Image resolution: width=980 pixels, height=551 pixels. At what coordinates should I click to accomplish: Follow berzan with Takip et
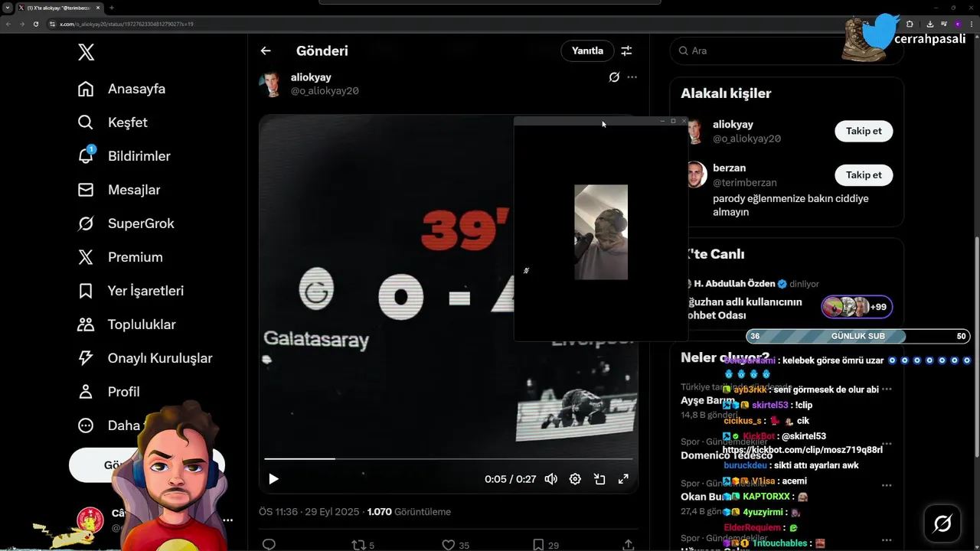(864, 175)
